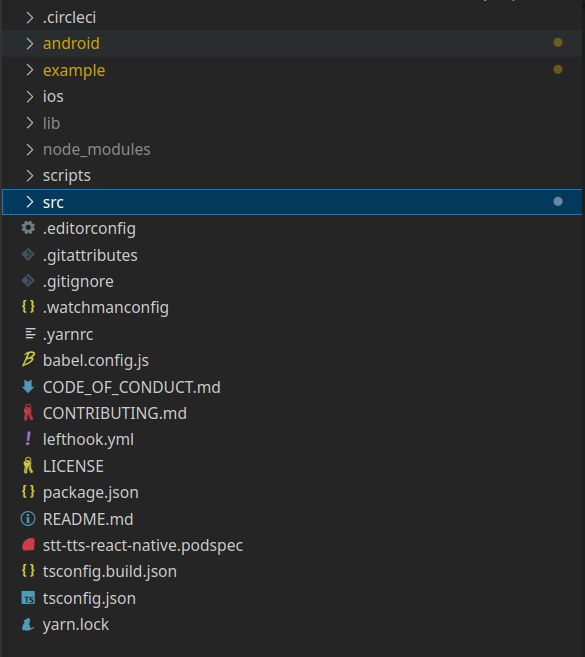Click the red podspec file icon
585x657 pixels.
pos(28,545)
